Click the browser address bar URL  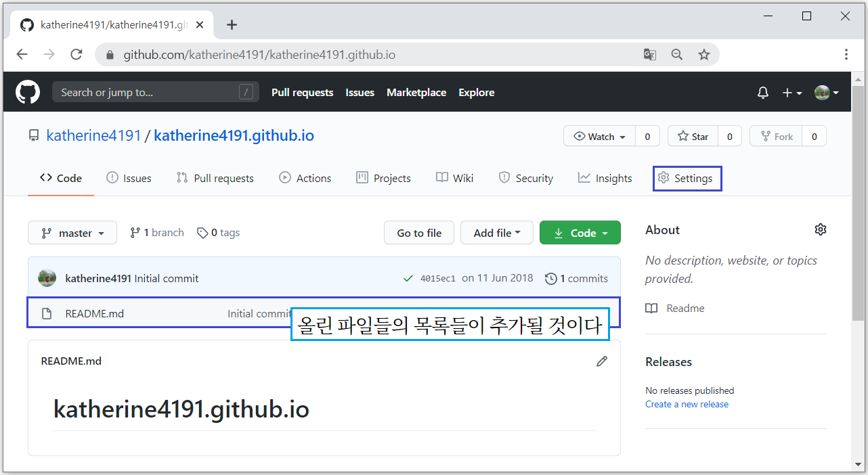click(259, 55)
